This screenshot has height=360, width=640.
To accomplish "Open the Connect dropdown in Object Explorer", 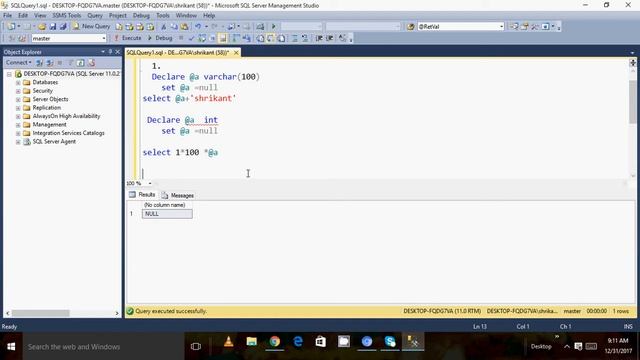I will point(18,62).
